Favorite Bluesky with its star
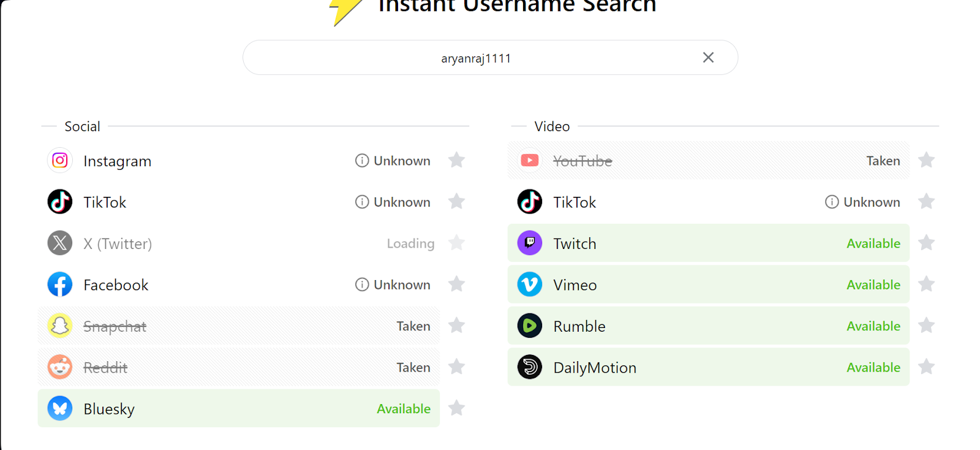The height and width of the screenshot is (450, 980). click(456, 408)
